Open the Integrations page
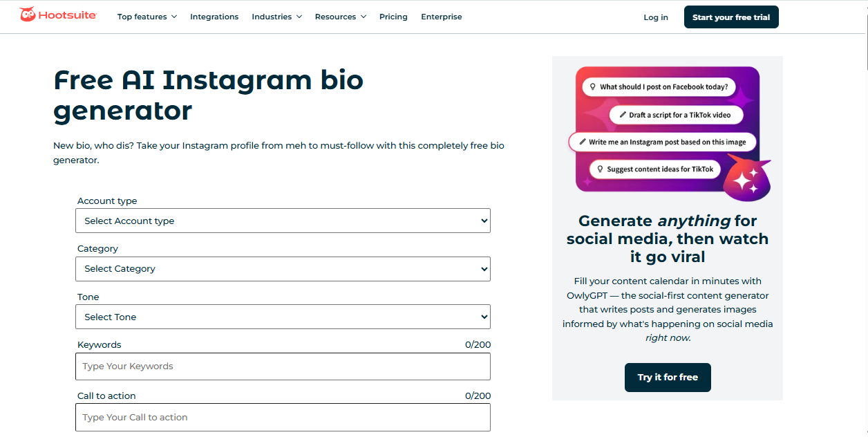The width and height of the screenshot is (868, 437). point(214,17)
